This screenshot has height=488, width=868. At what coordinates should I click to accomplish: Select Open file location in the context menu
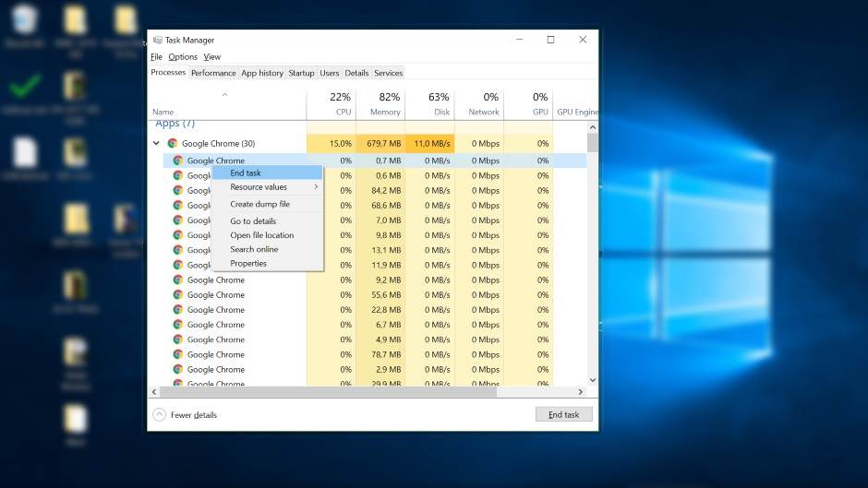point(261,235)
